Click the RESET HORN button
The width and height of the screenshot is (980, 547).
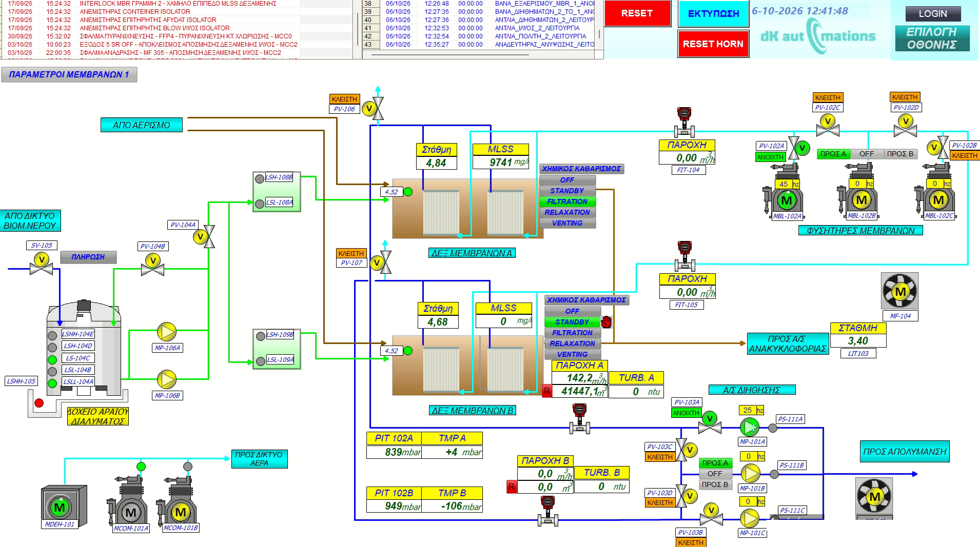[x=713, y=44]
